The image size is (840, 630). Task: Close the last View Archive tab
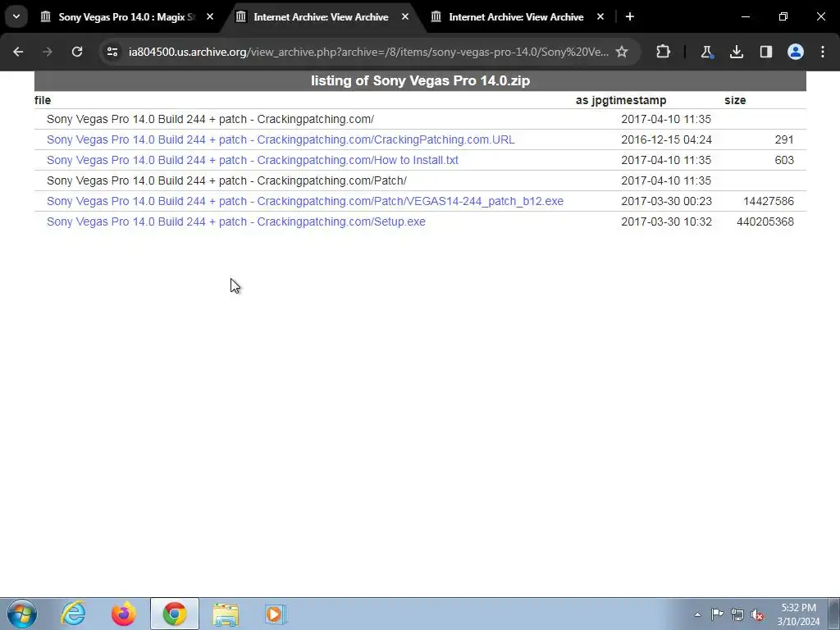pos(600,16)
